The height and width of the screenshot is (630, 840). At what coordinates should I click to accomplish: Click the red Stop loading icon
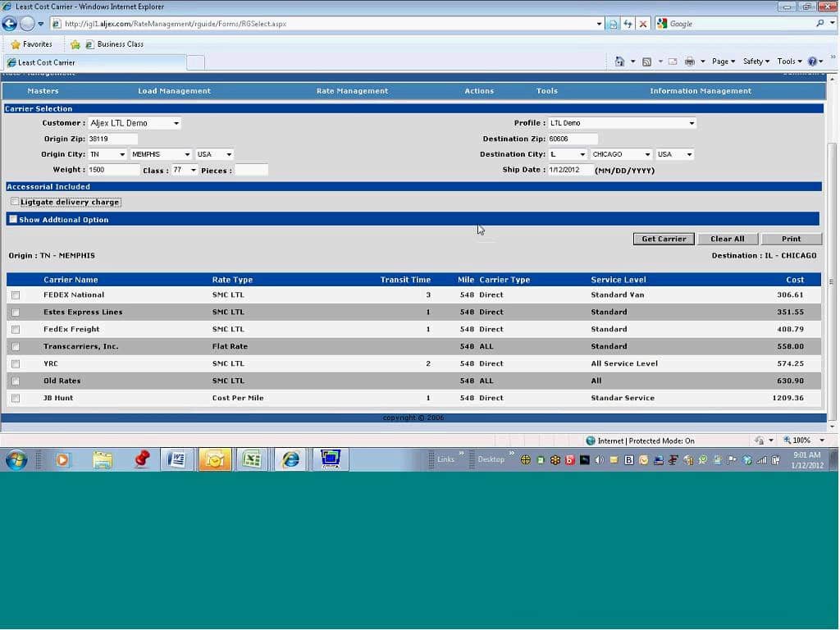pyautogui.click(x=643, y=24)
